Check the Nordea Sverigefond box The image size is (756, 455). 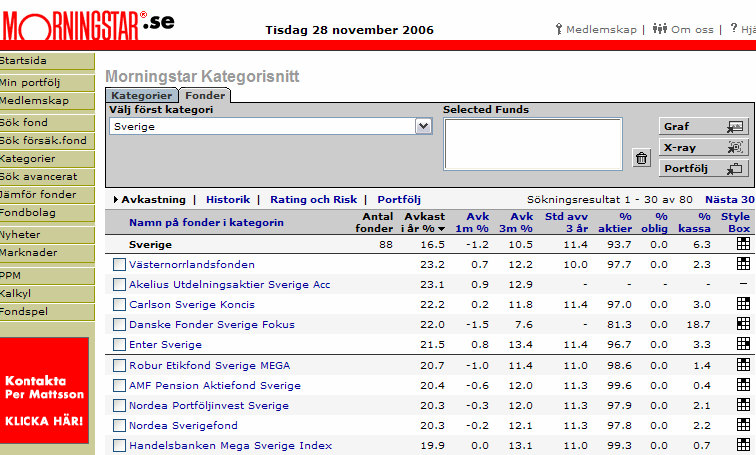[x=119, y=426]
